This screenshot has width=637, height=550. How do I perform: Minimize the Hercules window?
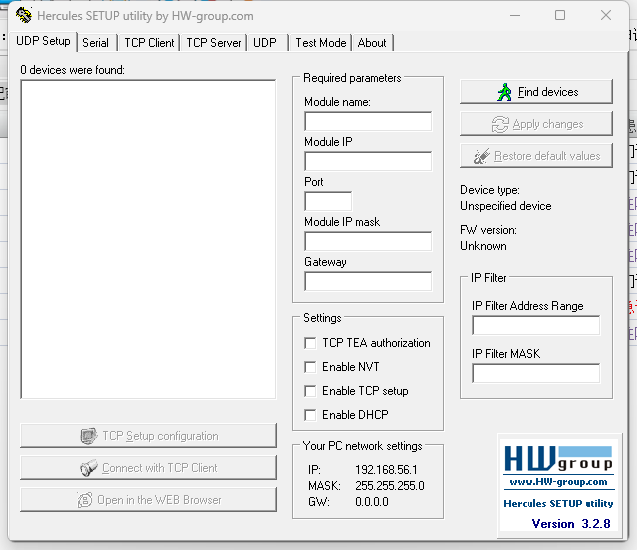coord(515,15)
